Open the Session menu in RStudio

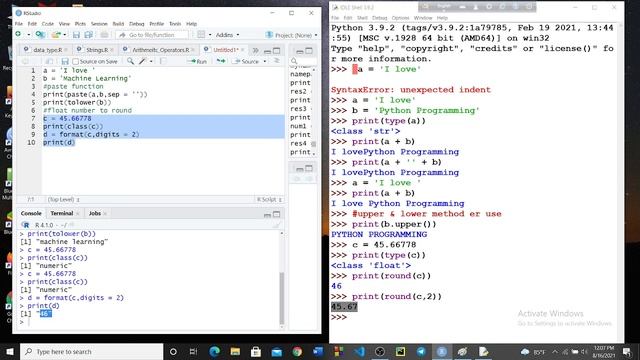[99, 24]
